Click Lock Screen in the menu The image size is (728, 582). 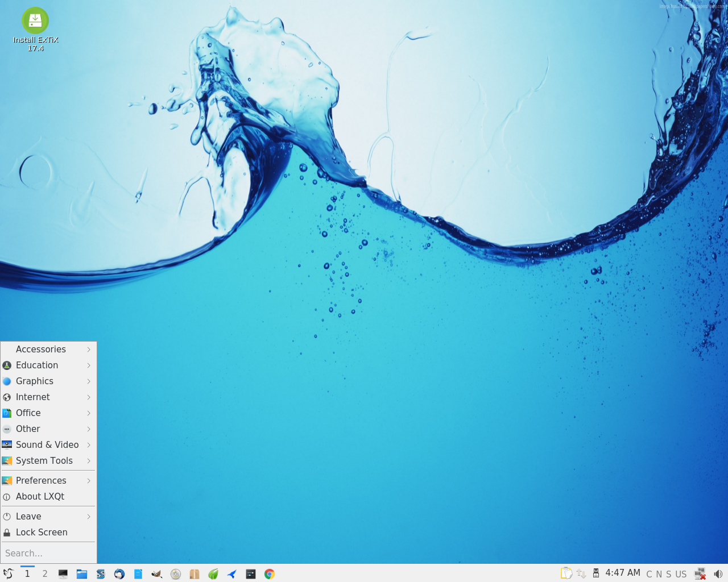coord(48,533)
